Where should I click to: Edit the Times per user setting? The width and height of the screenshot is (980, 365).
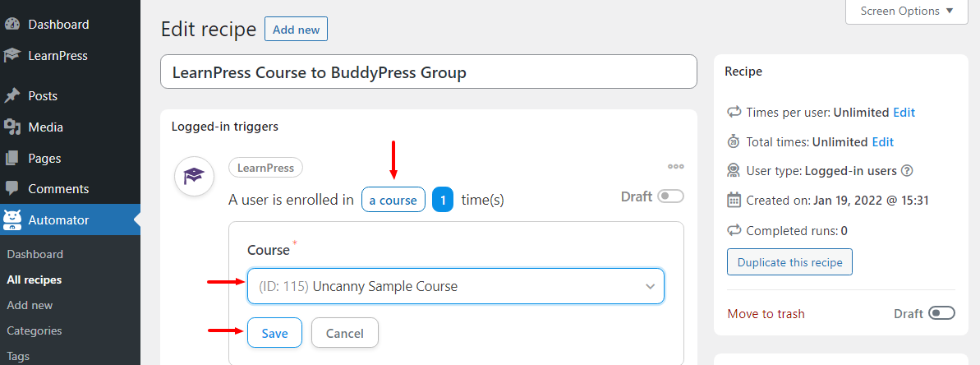(904, 113)
